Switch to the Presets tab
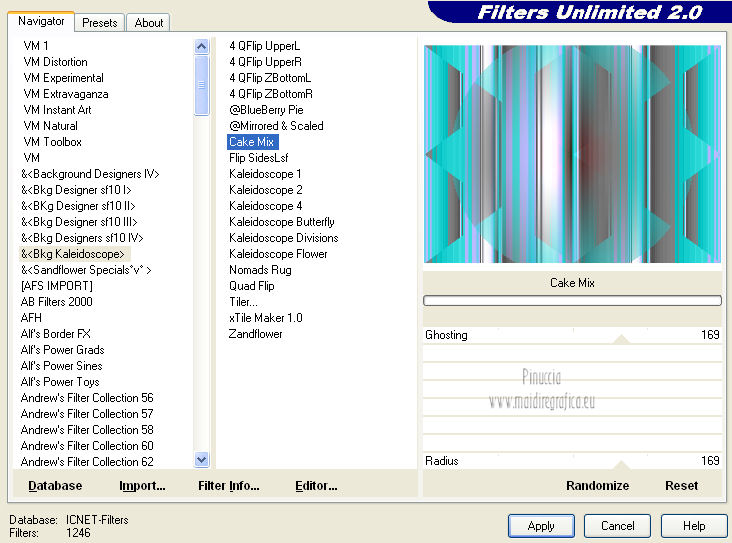The width and height of the screenshot is (732, 543). tap(99, 22)
